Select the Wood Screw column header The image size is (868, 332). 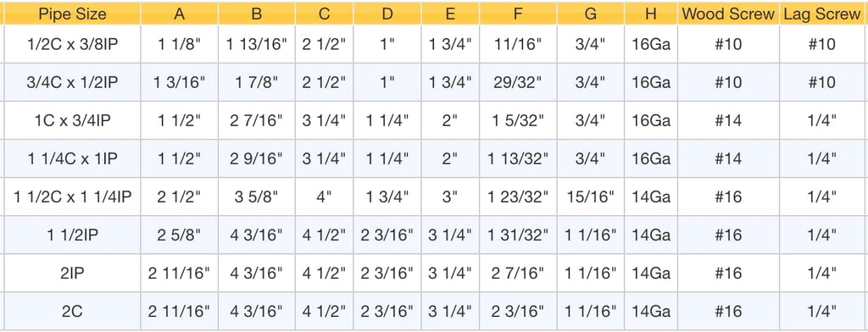coord(728,14)
